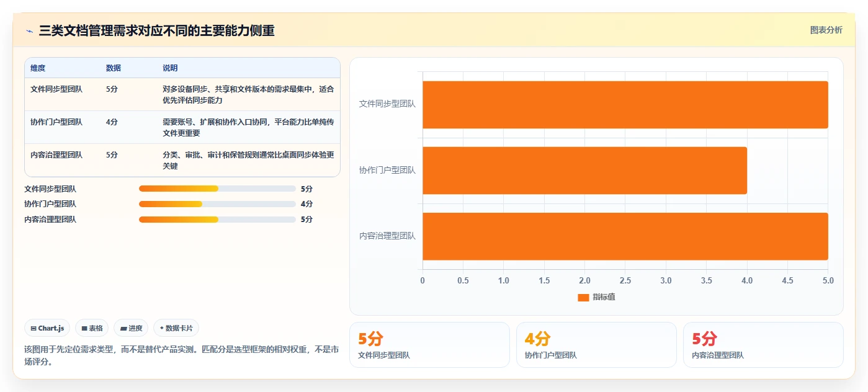Click the 表格 tag chip

point(92,328)
